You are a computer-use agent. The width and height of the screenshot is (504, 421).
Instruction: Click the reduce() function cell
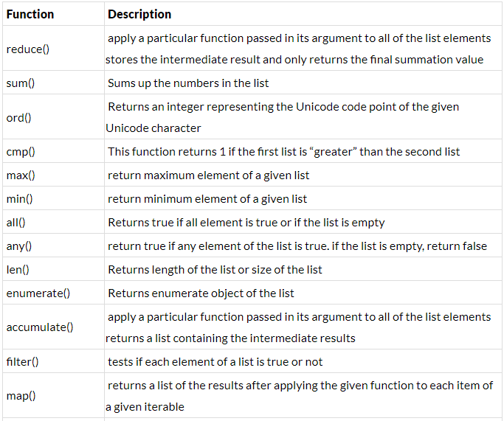[53, 49]
